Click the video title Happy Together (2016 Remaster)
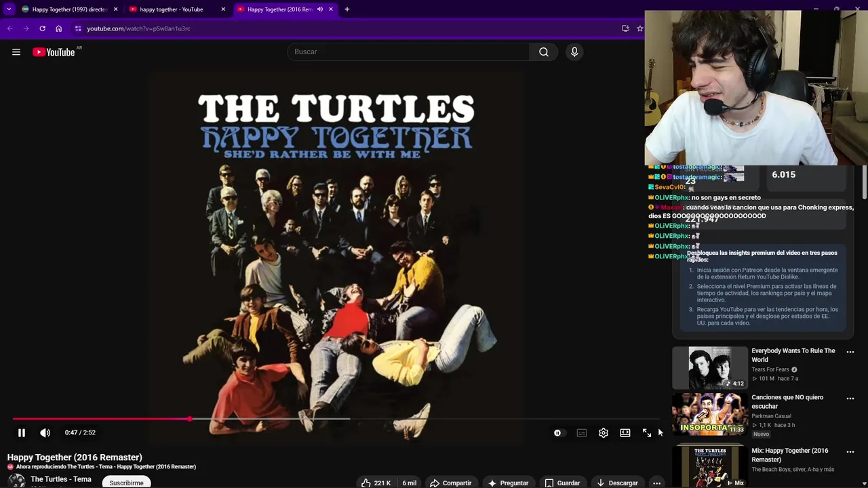Screen dimensions: 868x488 pyautogui.click(x=75, y=457)
